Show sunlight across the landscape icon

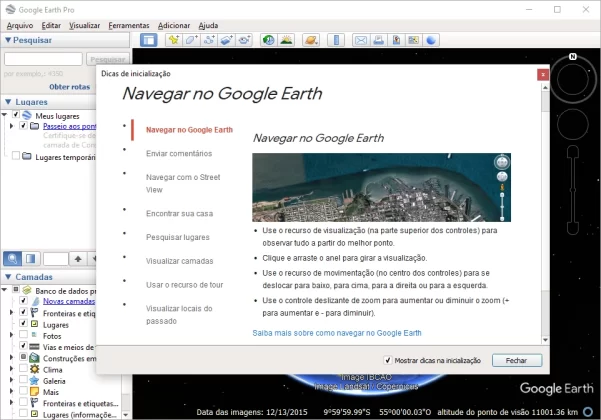coord(286,40)
